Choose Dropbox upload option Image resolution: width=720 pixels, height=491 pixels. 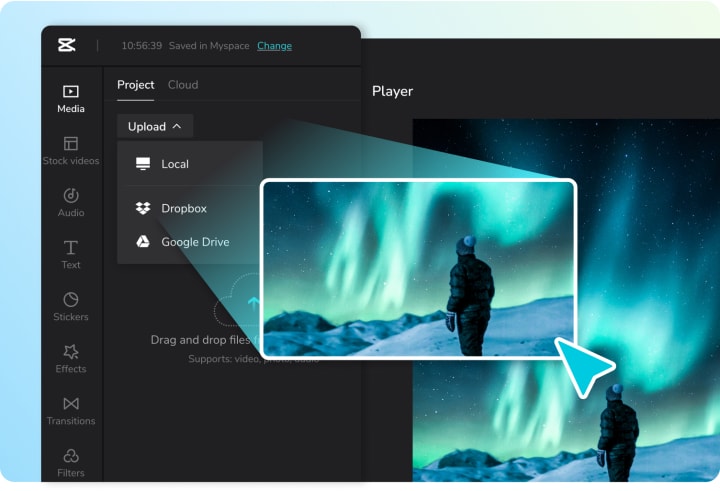(x=191, y=209)
